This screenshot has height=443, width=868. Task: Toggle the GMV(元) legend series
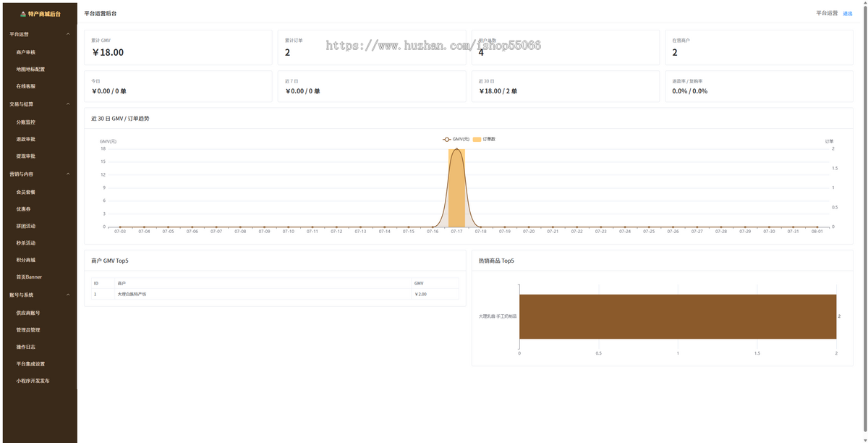click(x=456, y=139)
